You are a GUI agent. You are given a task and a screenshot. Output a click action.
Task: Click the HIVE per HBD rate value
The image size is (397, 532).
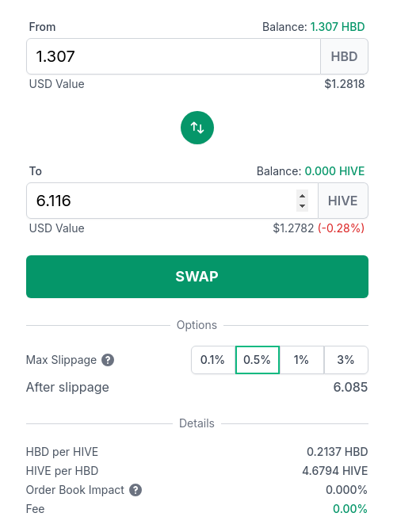click(334, 471)
